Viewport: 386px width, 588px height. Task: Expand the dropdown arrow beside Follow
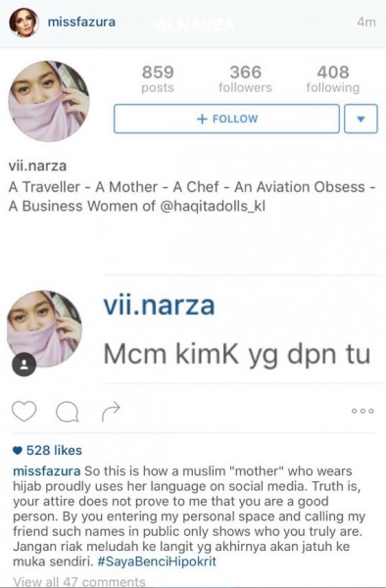tap(361, 119)
